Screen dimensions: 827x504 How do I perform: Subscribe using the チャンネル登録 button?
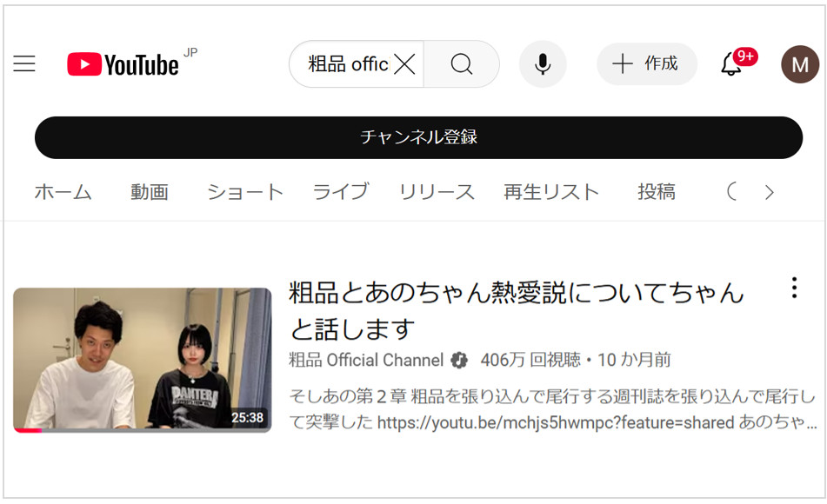point(418,137)
